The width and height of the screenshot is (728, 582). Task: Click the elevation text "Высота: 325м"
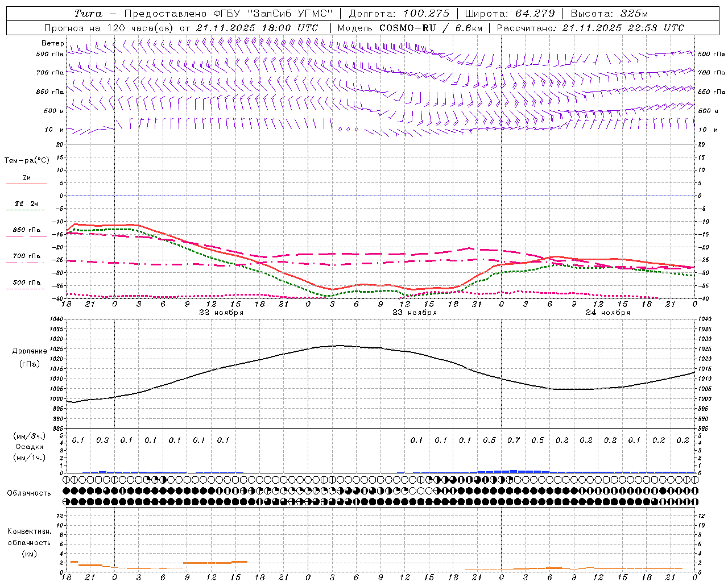click(609, 14)
